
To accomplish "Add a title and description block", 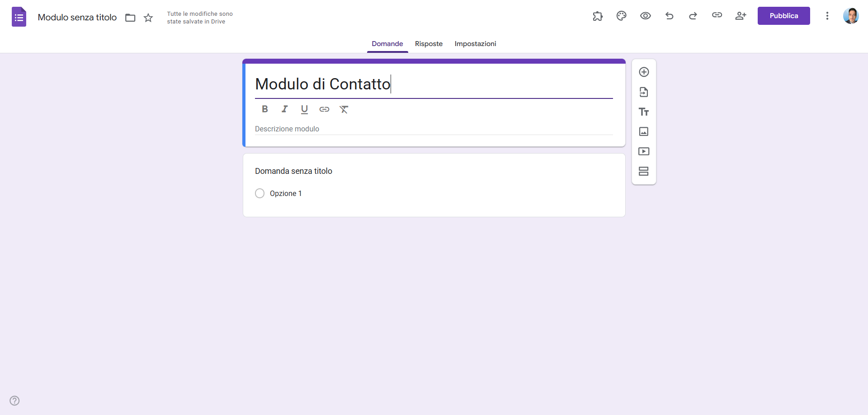I will click(644, 112).
